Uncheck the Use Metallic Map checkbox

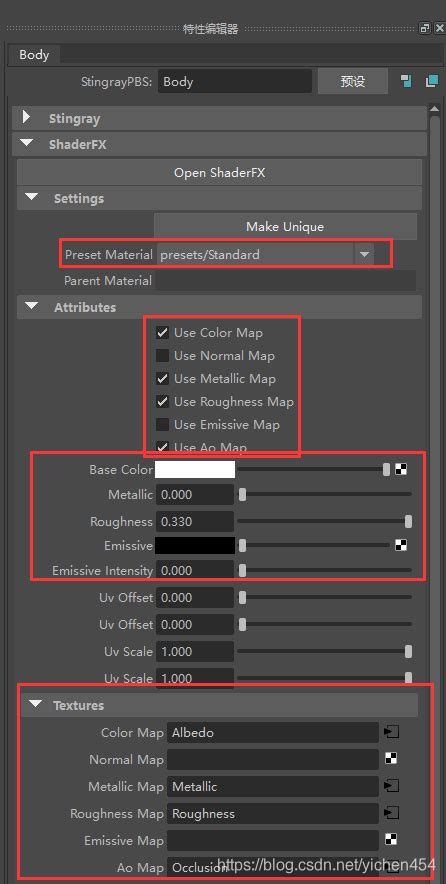(162, 379)
